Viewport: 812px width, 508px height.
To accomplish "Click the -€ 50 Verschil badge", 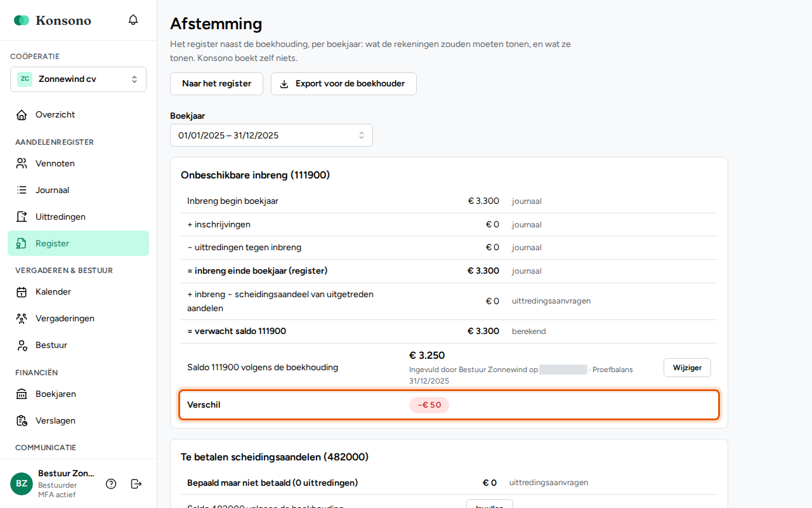I will pyautogui.click(x=429, y=405).
